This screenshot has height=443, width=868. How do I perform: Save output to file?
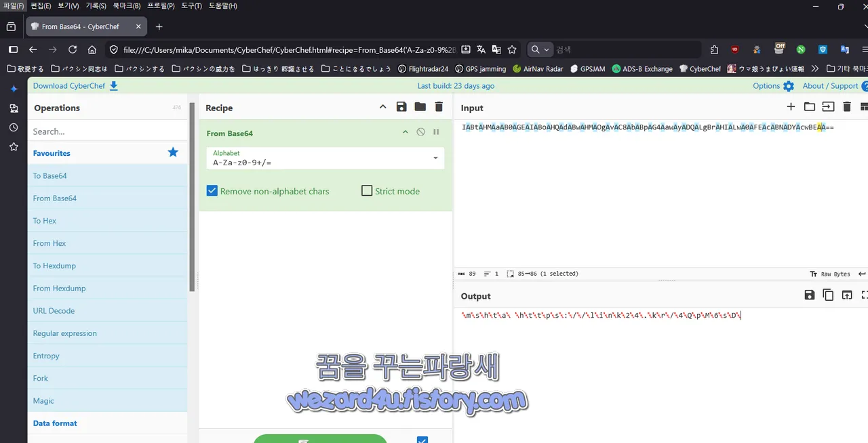click(810, 295)
